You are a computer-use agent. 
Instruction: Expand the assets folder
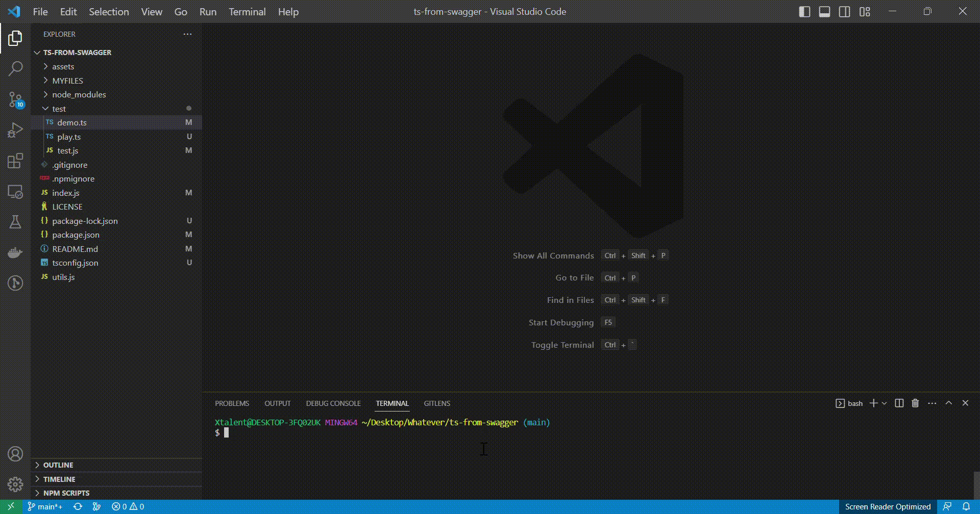(117, 66)
